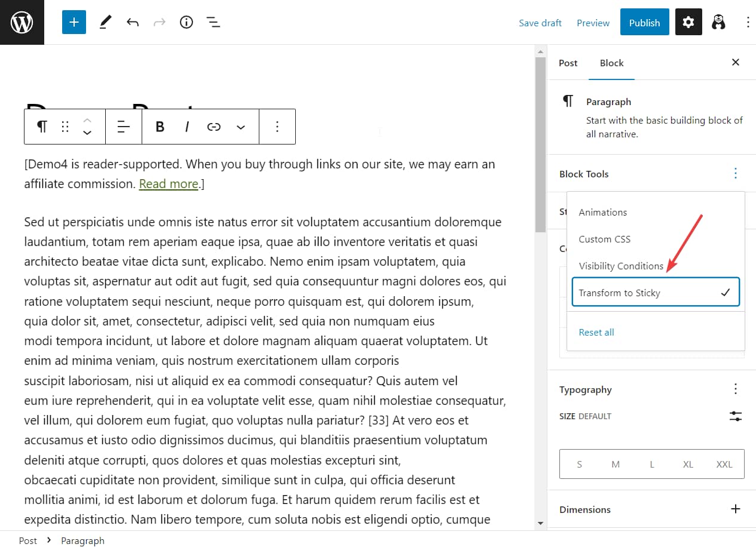Click the Typography panel heading
The image size is (756, 547).
click(586, 389)
